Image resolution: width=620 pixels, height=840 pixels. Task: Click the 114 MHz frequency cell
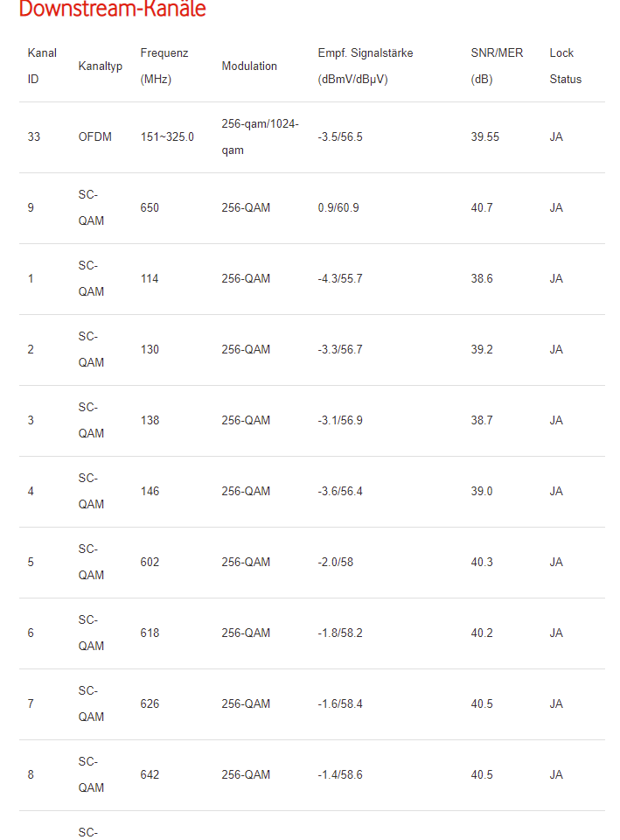(150, 279)
